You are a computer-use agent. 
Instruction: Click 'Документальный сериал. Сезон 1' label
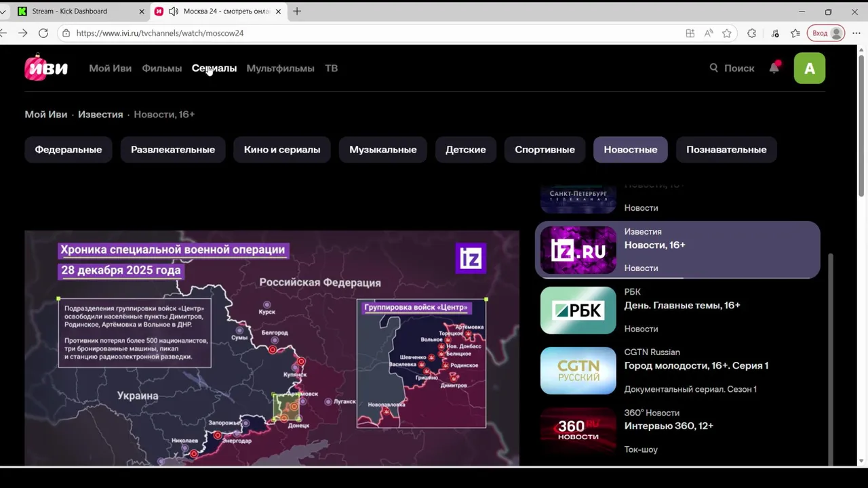tap(690, 389)
